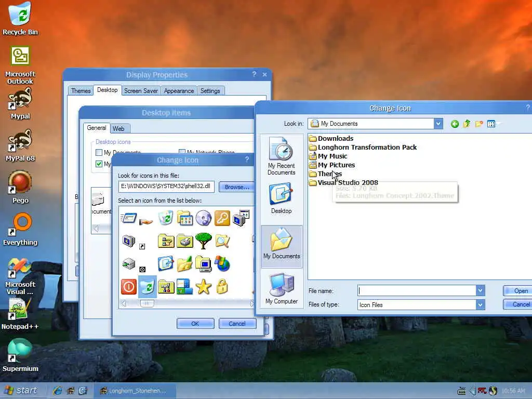Screen dimensions: 532x399
Task: Expand the File name dropdown arrow
Action: tap(480, 290)
